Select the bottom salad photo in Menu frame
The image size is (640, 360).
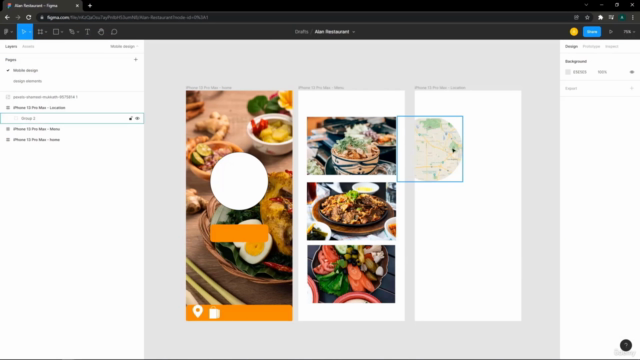[351, 274]
